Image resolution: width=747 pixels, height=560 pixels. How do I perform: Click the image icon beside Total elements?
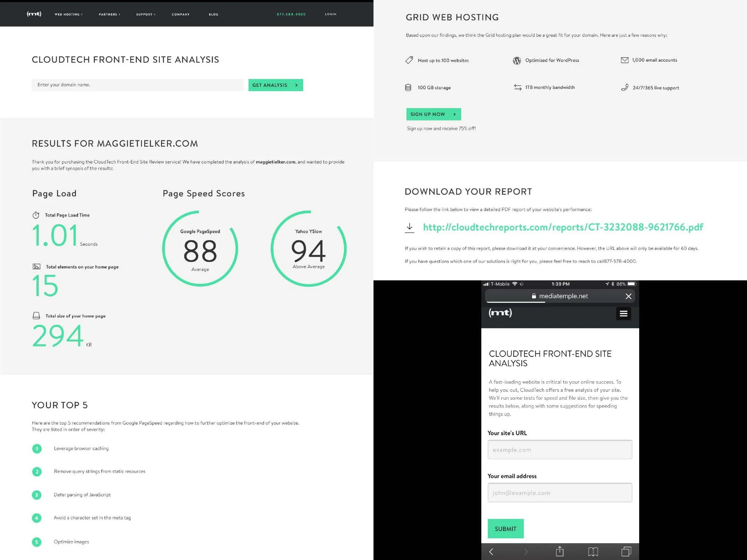point(36,267)
